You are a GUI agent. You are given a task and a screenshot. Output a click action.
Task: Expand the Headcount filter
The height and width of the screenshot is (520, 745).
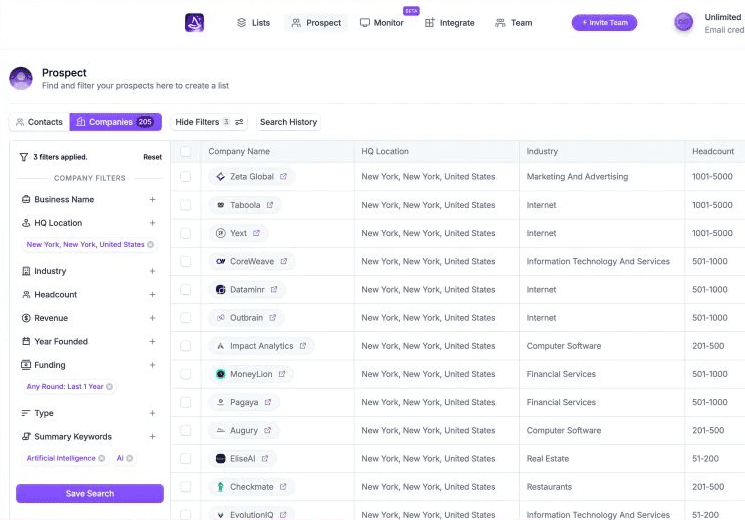(153, 294)
